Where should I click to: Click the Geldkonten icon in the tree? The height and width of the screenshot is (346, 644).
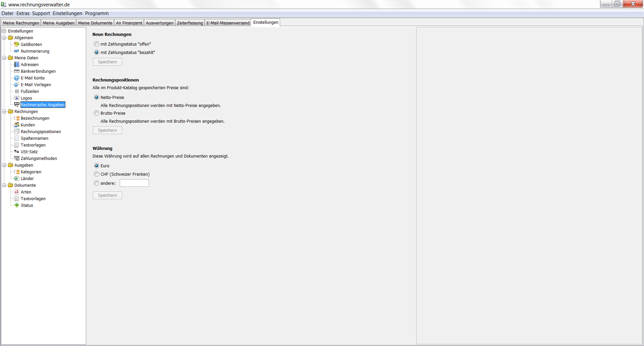[17, 44]
